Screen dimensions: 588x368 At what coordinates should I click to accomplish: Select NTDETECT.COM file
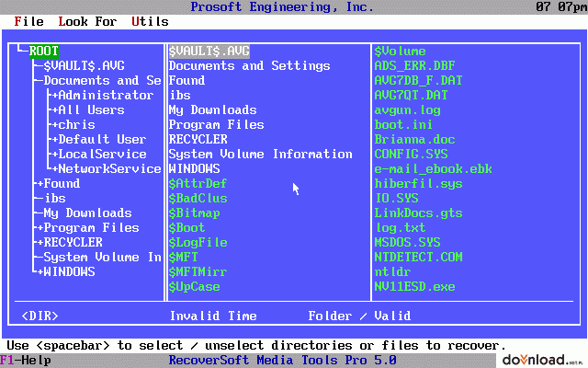point(419,258)
